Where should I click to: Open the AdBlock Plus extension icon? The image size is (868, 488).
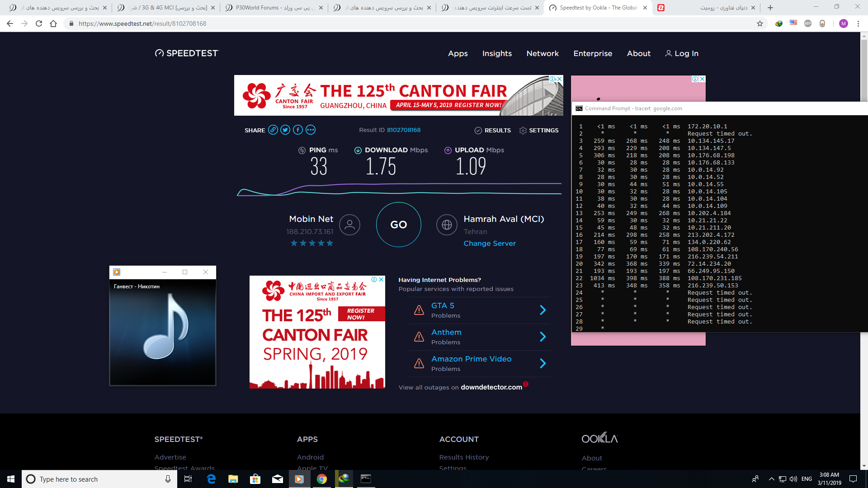click(808, 23)
